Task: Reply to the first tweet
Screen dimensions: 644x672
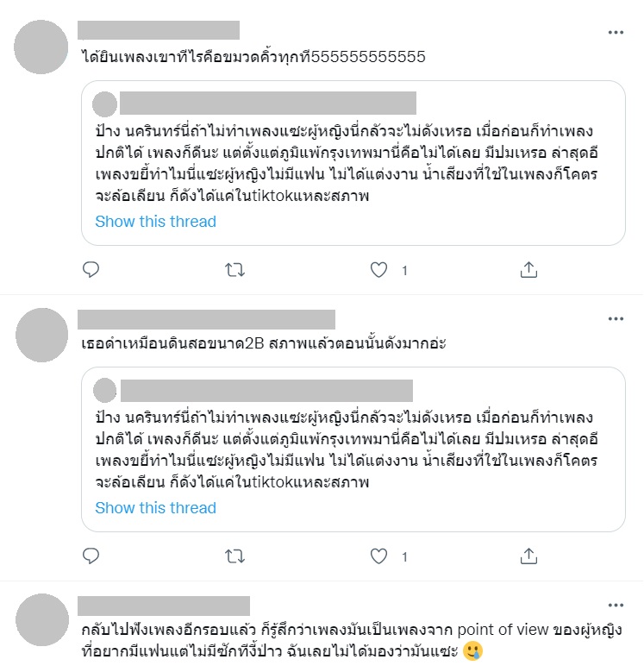Action: [91, 269]
